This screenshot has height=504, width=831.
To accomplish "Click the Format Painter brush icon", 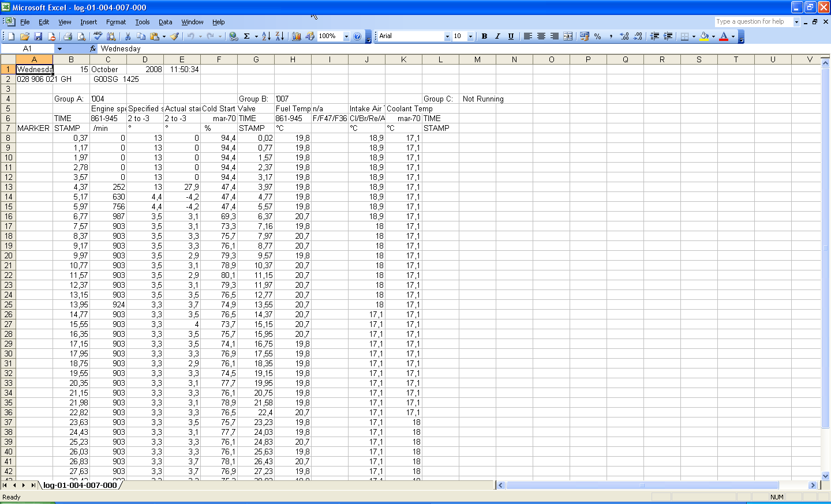I will coord(174,36).
